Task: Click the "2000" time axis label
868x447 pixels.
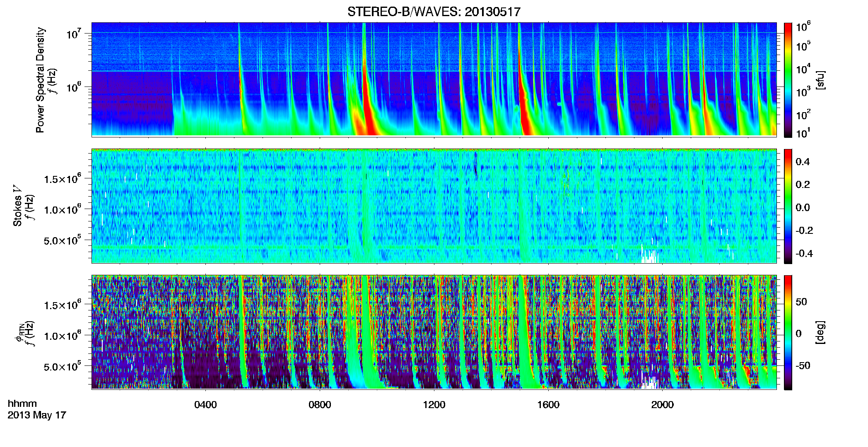Action: coord(663,405)
